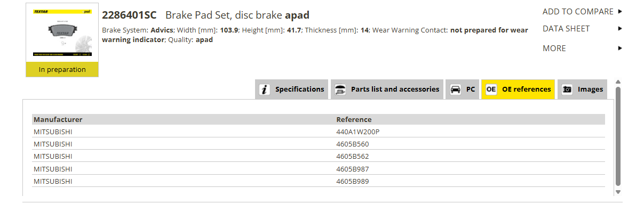Switch to the Specifications tab
The width and height of the screenshot is (644, 204).
(291, 89)
